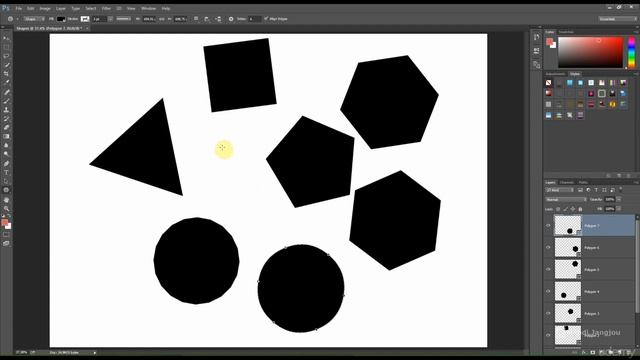
Task: Hide the Polygon 4 layer
Action: 548,291
